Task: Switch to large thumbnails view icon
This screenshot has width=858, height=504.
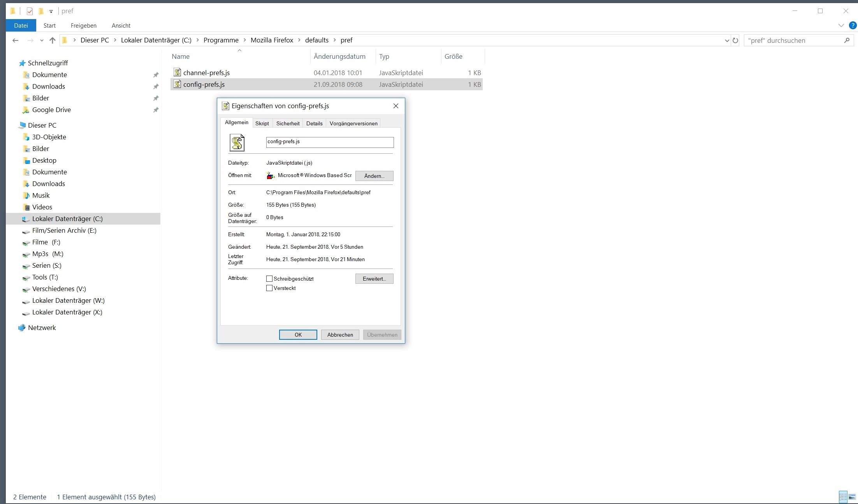Action: point(852,497)
